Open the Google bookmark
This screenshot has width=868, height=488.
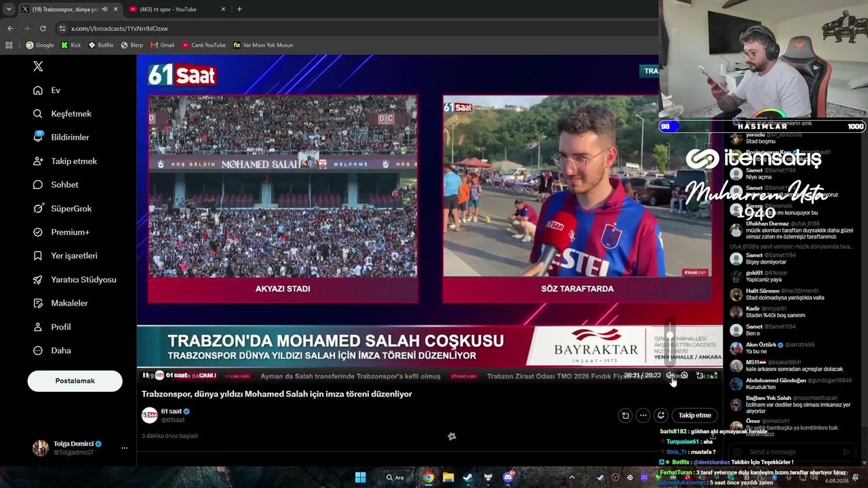pos(40,45)
